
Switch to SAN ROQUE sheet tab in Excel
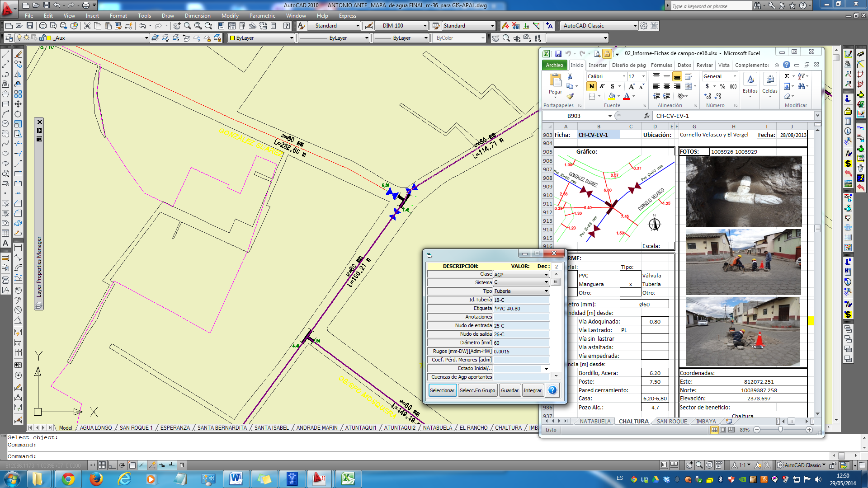click(671, 421)
